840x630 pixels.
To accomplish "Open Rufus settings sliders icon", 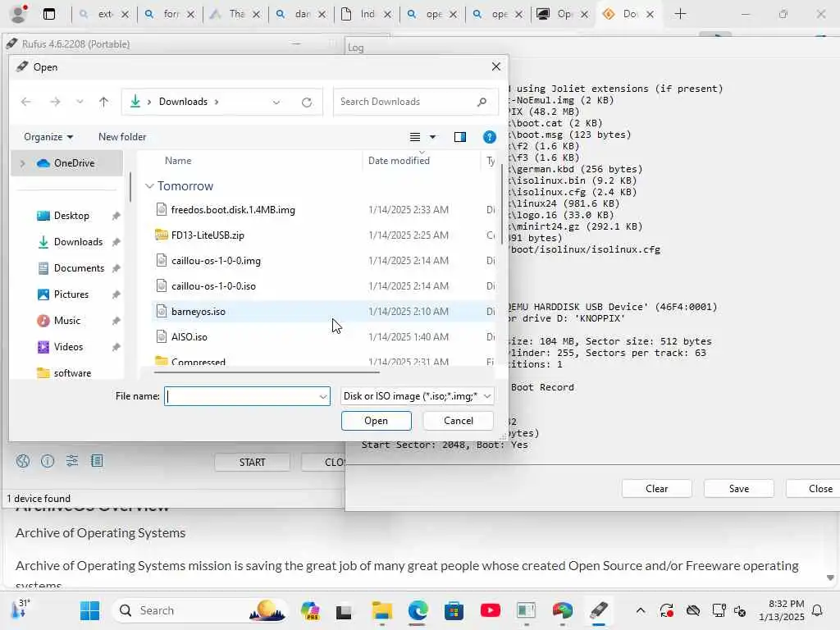I will pyautogui.click(x=72, y=461).
